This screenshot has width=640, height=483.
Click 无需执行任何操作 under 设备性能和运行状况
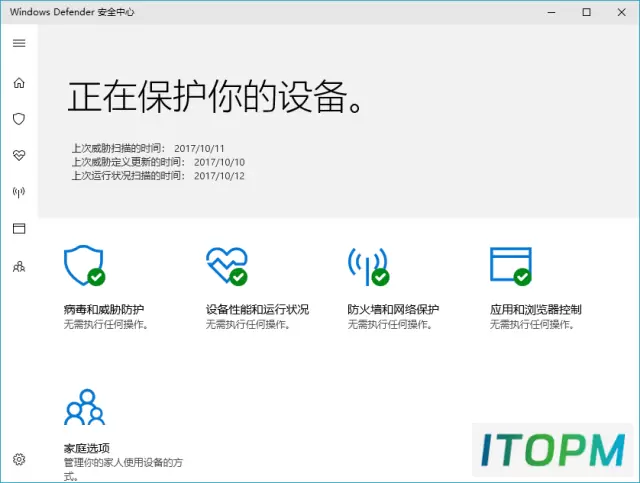pyautogui.click(x=247, y=325)
